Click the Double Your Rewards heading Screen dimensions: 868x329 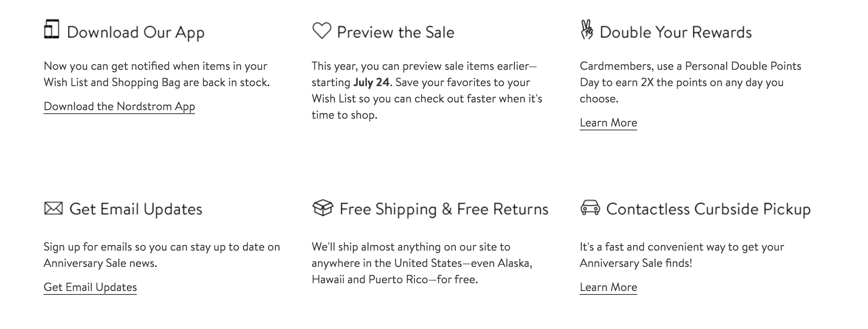(676, 32)
